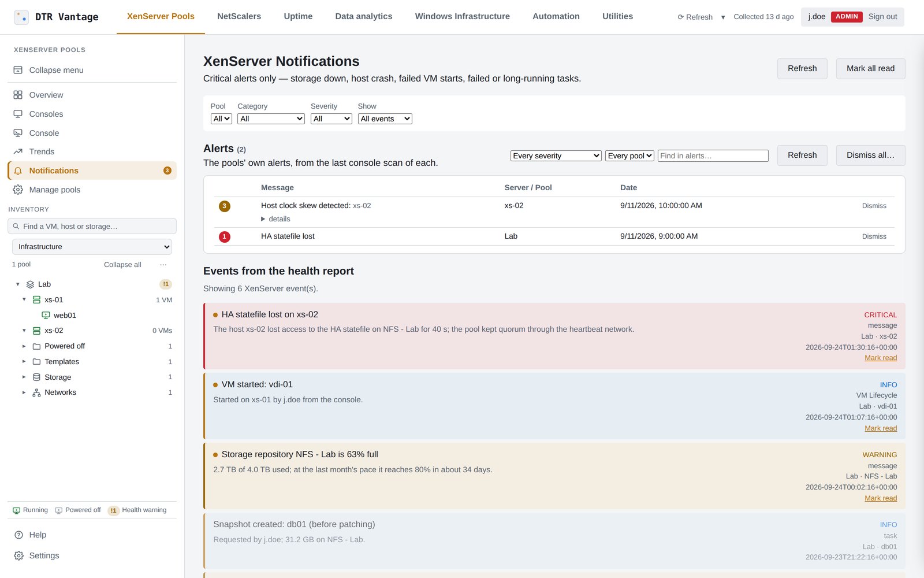Expand the Powered off folder
The image size is (924, 578).
(x=24, y=346)
